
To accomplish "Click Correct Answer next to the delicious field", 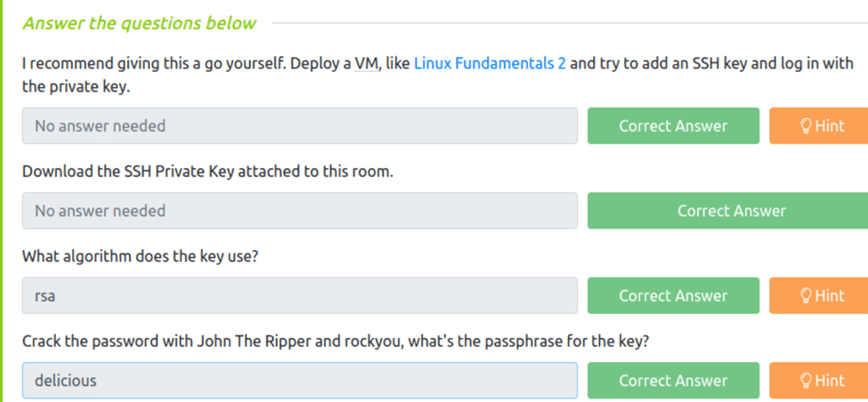I will tap(673, 381).
